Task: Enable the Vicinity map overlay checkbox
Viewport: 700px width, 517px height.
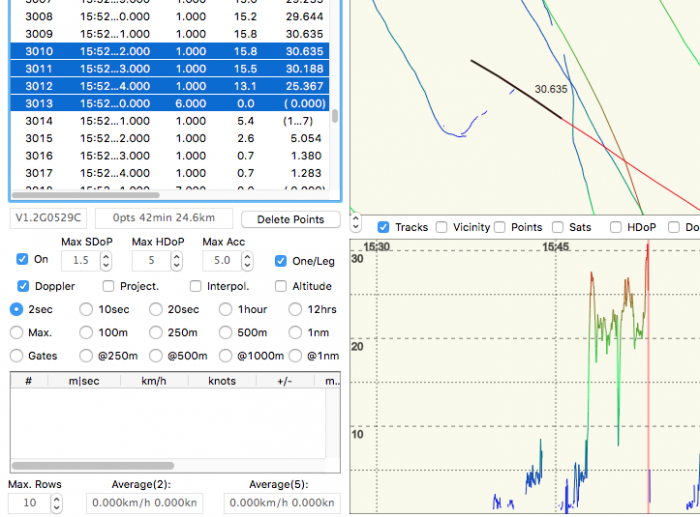Action: [x=441, y=227]
